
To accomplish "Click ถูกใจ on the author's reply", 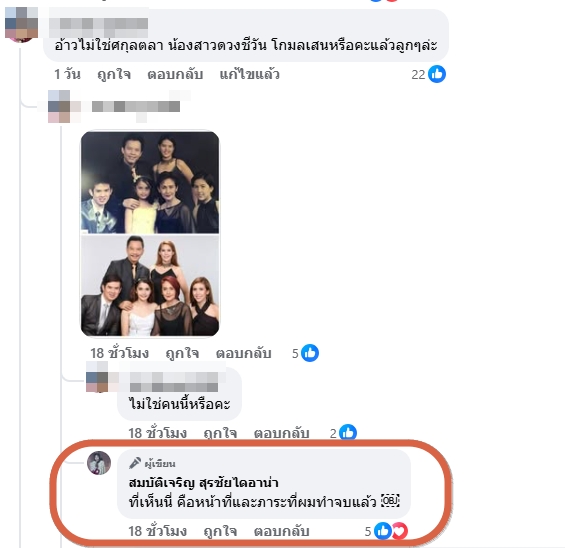I will tap(220, 531).
